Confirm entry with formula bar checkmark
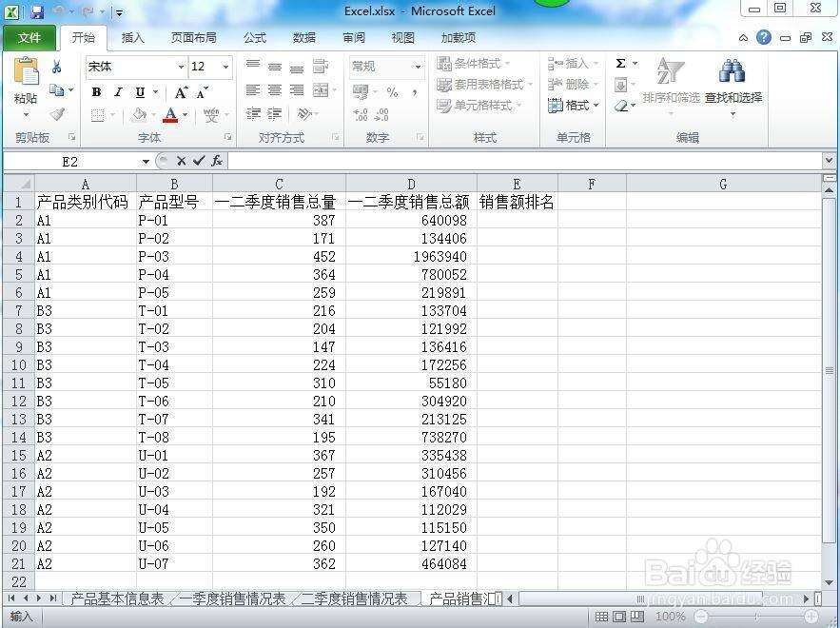Screen dimensions: 840x628 [199, 161]
